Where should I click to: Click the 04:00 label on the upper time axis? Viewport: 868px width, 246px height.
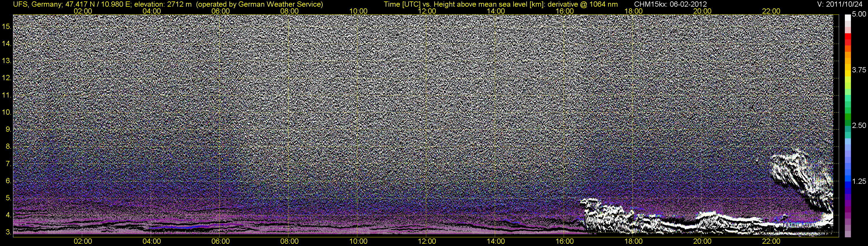tap(152, 11)
